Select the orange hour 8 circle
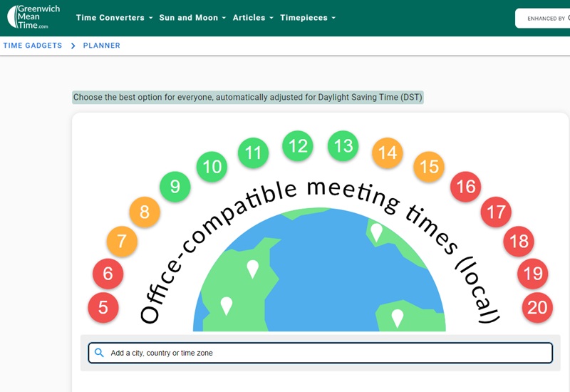Image resolution: width=570 pixels, height=392 pixels. 145,212
